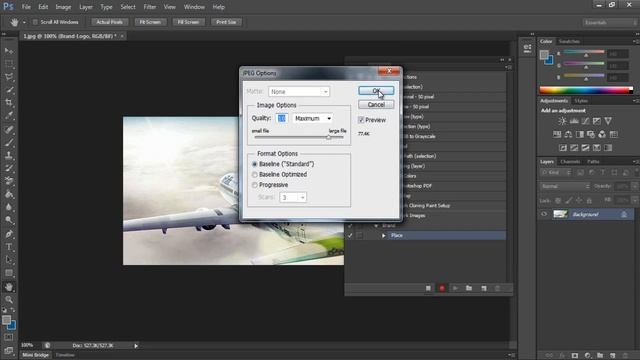The image size is (640, 360).
Task: Select the Rectangular Marquee tool
Action: click(9, 64)
